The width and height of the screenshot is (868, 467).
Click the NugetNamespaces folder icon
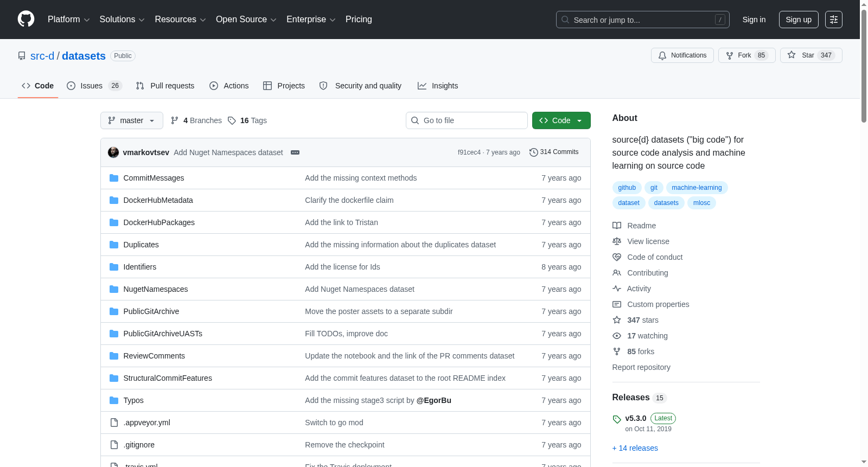(114, 289)
